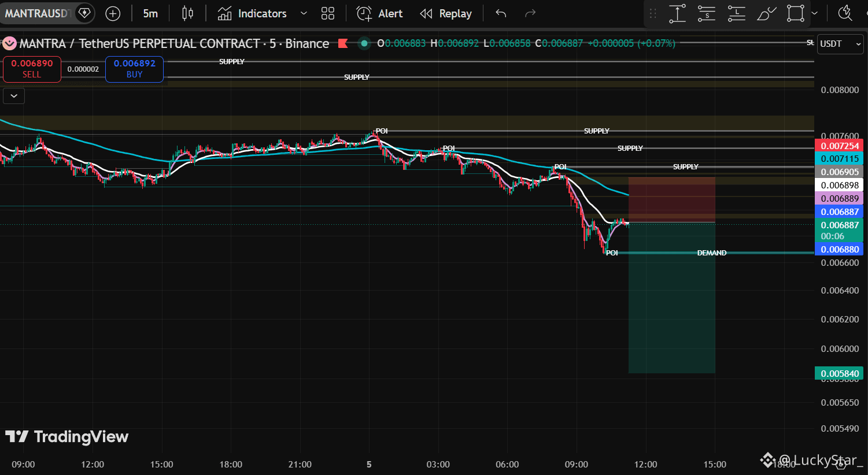Open the USDT currency dropdown
Screen dimensions: 868x475
click(x=840, y=44)
